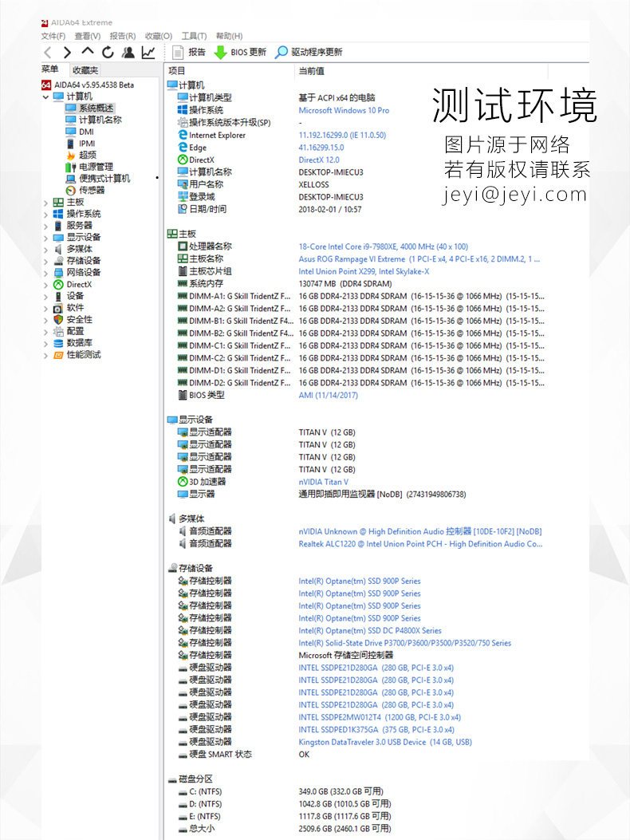Open the graph chart icon in toolbar

point(148,52)
